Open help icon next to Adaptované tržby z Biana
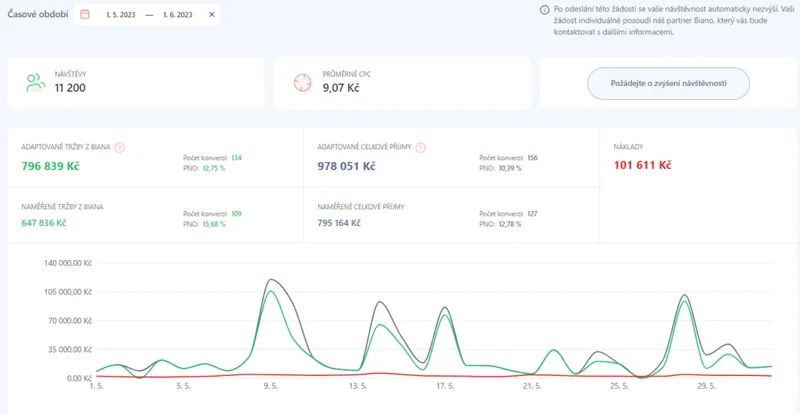 tap(120, 148)
